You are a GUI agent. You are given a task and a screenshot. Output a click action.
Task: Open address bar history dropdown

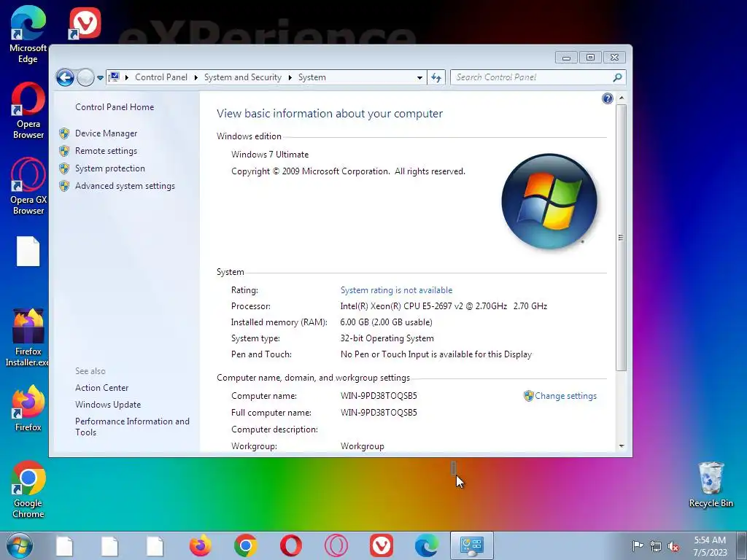click(x=419, y=77)
